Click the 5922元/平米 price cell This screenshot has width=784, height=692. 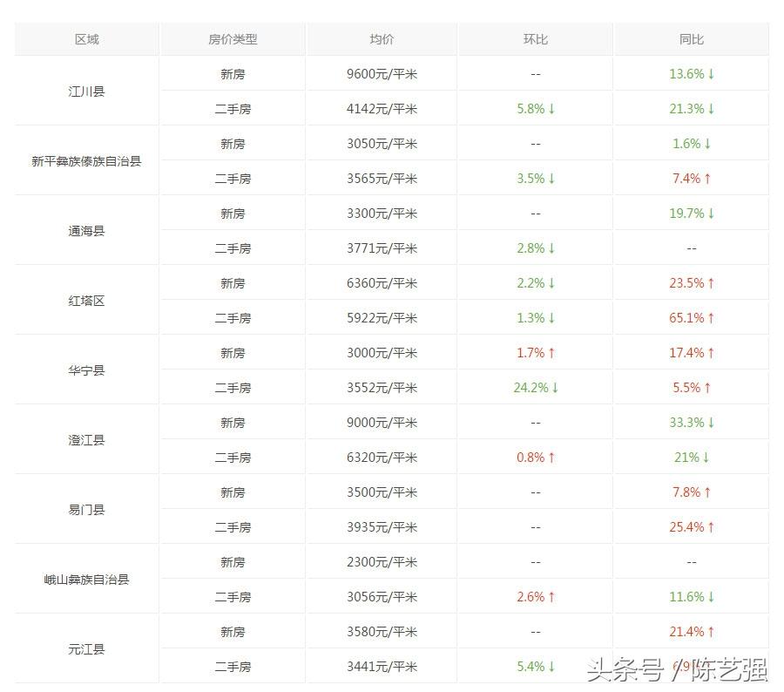[x=382, y=318]
